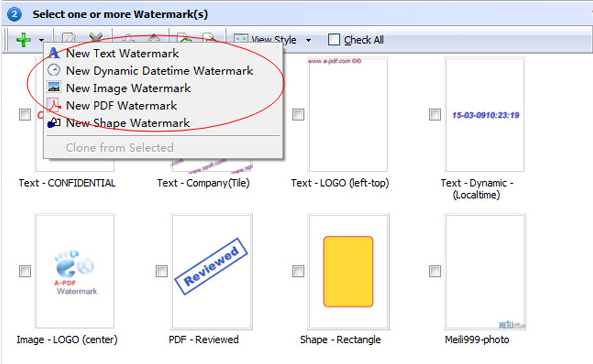Check the Text - CONFIDENTIAL checkbox
This screenshot has width=593, height=364.
click(25, 115)
